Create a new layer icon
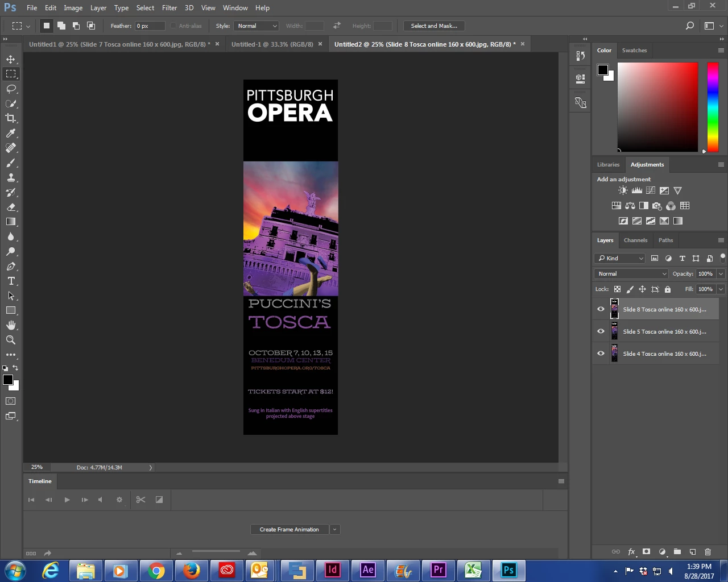The width and height of the screenshot is (728, 582). [693, 551]
